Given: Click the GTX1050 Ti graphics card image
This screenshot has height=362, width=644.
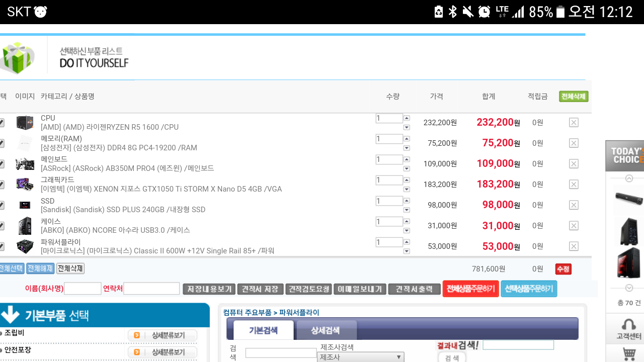Looking at the screenshot, I should (x=25, y=185).
